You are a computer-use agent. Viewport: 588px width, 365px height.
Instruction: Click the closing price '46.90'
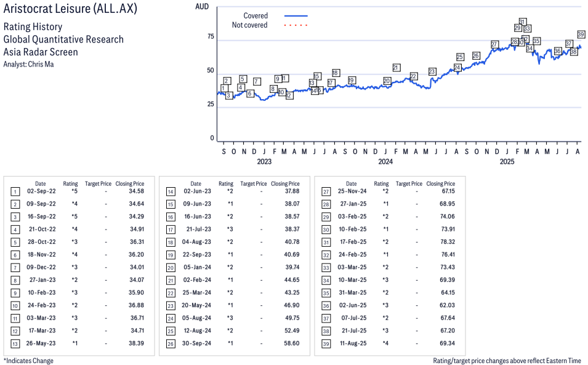[x=292, y=305]
